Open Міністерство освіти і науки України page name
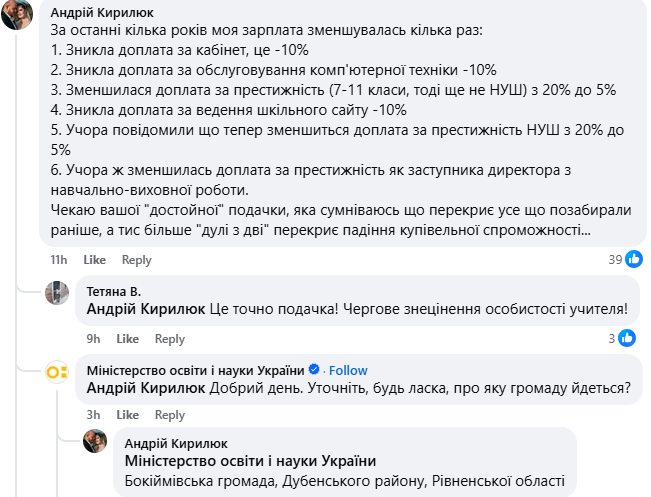651x497 pixels. [x=197, y=370]
